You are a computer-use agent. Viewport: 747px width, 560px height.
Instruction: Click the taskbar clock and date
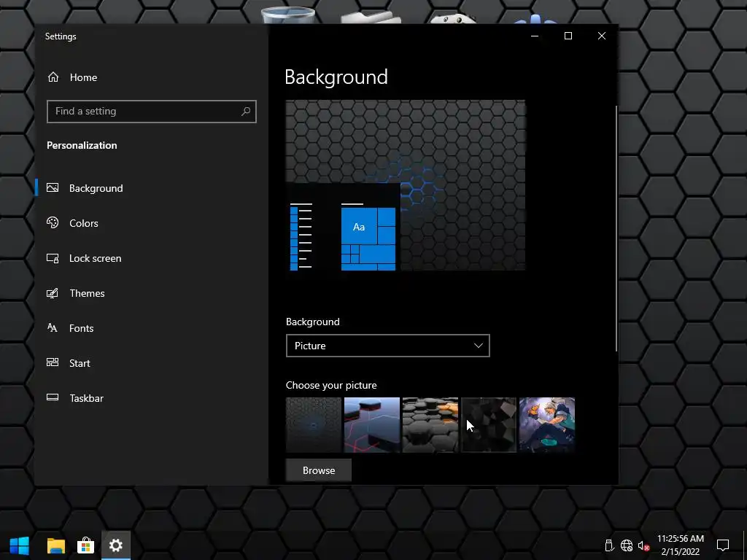[x=681, y=545]
